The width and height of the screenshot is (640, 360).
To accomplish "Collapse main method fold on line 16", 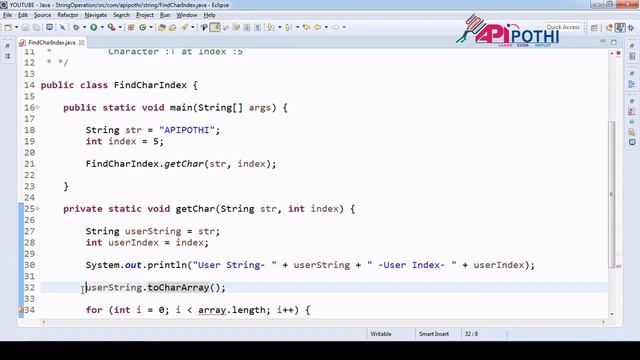I will (x=38, y=107).
